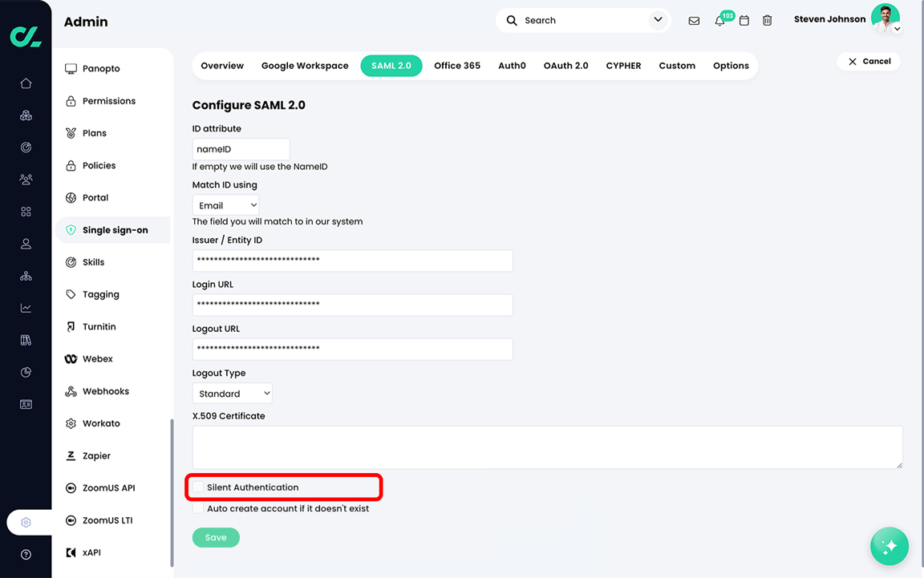This screenshot has width=924, height=578.
Task: Open the calendar icon in top bar
Action: pos(744,20)
